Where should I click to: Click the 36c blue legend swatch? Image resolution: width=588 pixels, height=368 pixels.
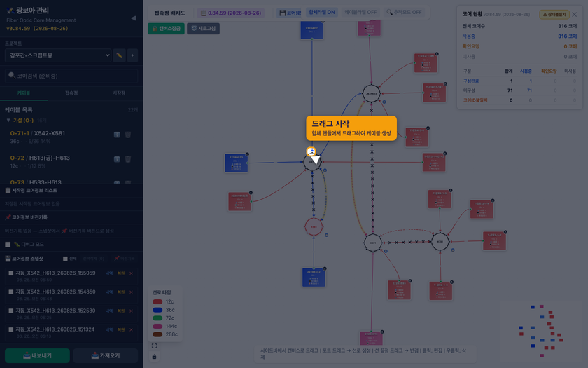(x=157, y=310)
